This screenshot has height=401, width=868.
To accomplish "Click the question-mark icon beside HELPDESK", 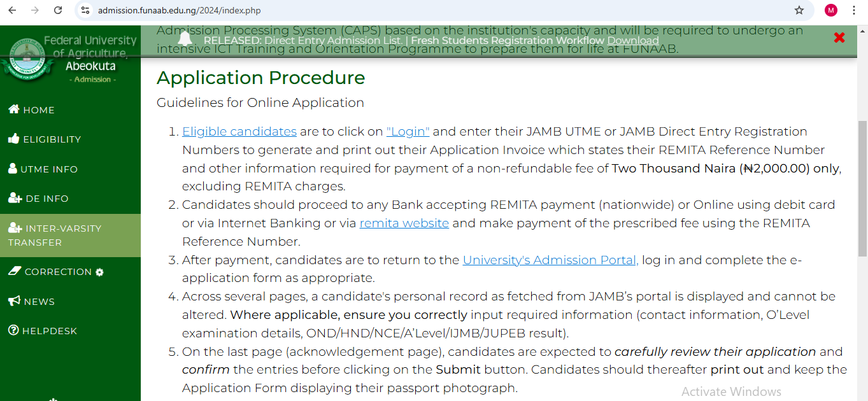I will point(14,330).
